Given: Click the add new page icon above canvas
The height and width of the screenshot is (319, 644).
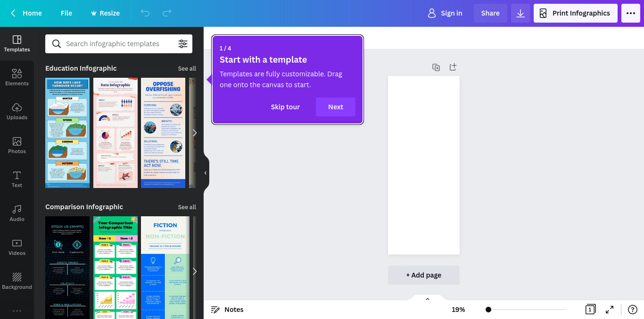Looking at the screenshot, I should pyautogui.click(x=453, y=67).
